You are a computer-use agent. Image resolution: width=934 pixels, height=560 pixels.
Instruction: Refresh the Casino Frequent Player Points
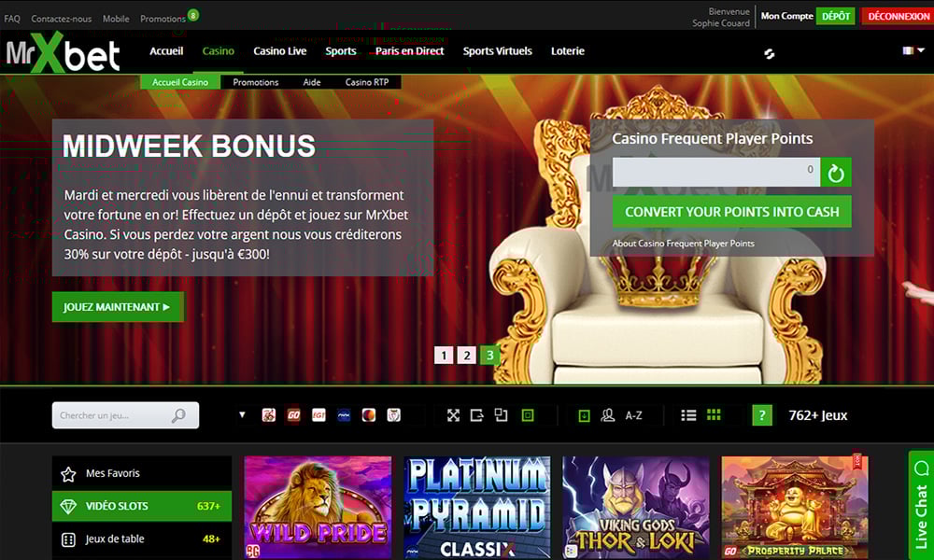tap(836, 174)
